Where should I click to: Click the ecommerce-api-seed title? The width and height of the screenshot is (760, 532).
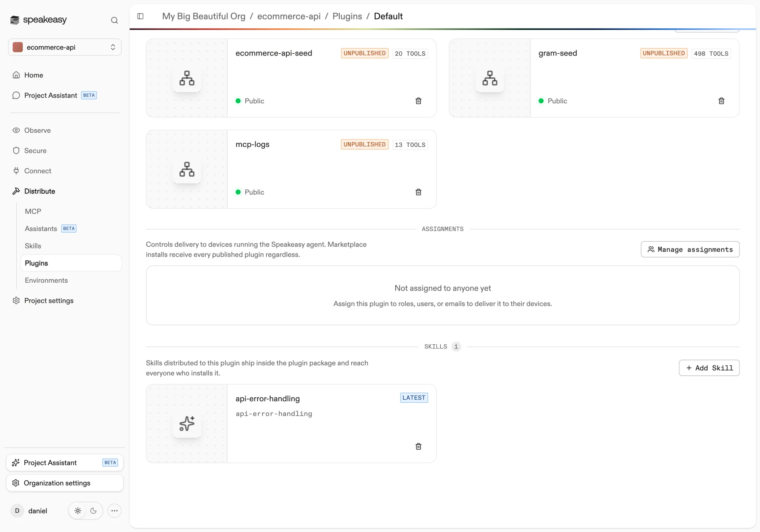coord(274,53)
